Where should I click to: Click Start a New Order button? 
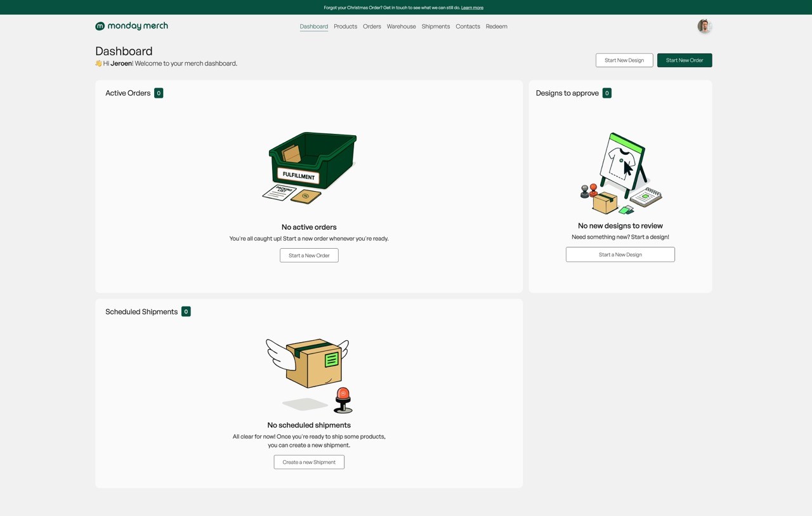click(x=309, y=255)
